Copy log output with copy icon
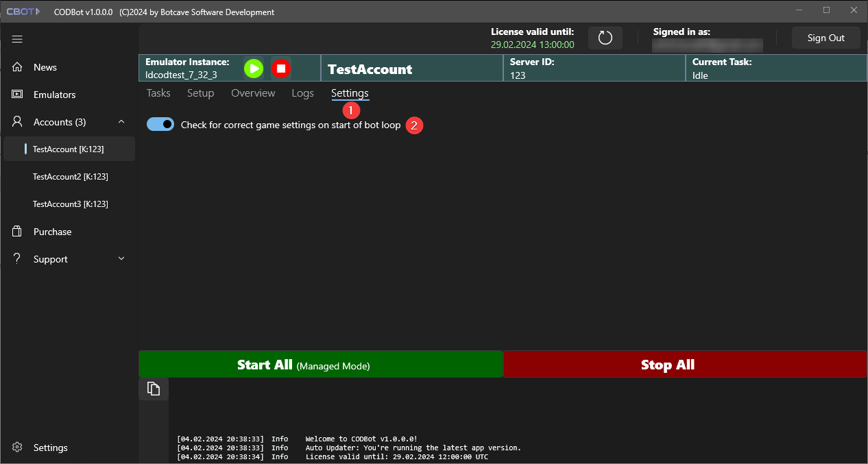This screenshot has height=464, width=868. tap(154, 389)
